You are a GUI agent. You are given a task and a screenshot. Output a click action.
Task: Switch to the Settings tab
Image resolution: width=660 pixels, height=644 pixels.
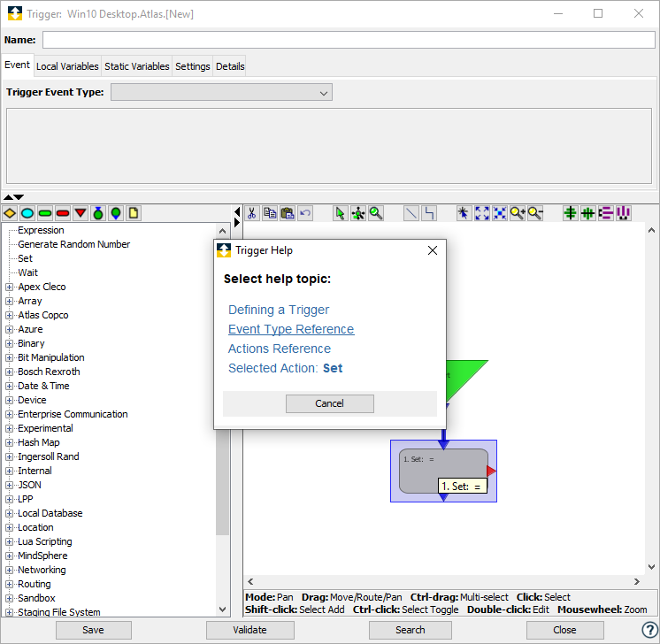192,66
